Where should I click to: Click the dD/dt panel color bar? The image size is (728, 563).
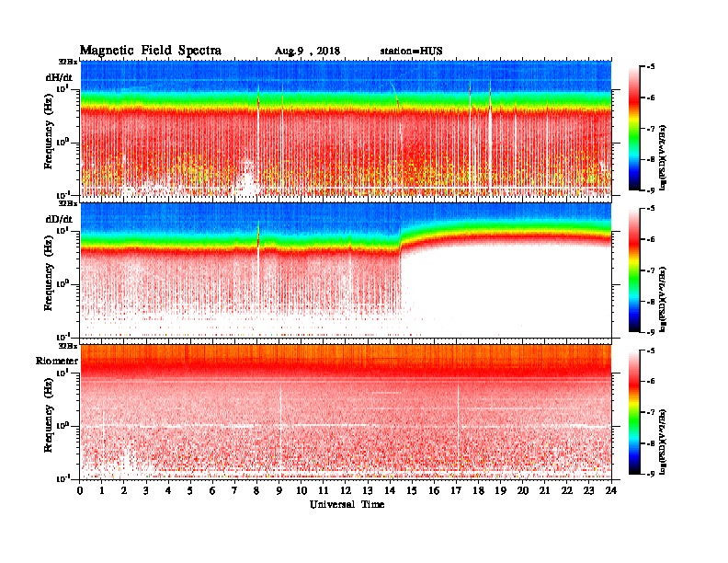pos(634,270)
